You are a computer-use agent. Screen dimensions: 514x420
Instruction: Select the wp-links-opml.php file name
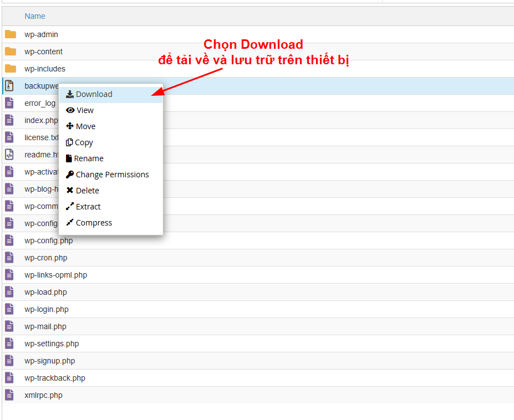pos(56,275)
